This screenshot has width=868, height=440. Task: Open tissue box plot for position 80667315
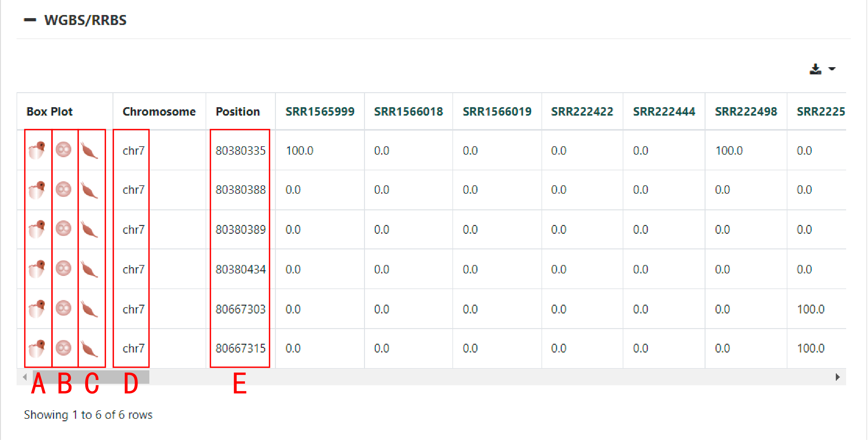pos(37,348)
